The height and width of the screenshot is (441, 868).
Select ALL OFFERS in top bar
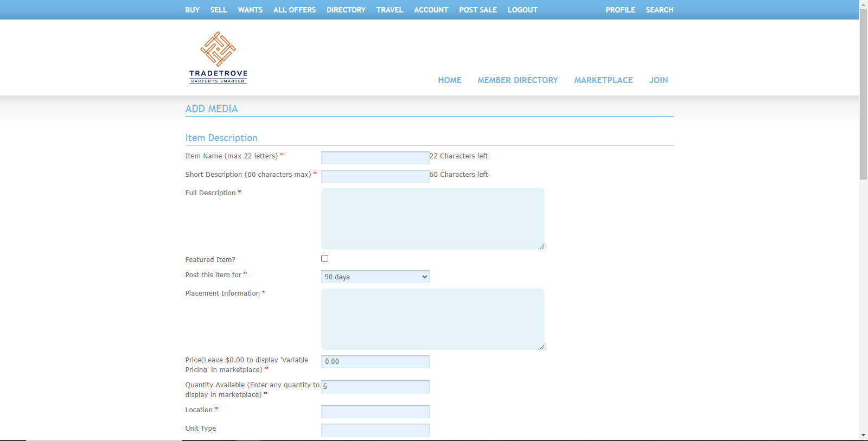294,10
